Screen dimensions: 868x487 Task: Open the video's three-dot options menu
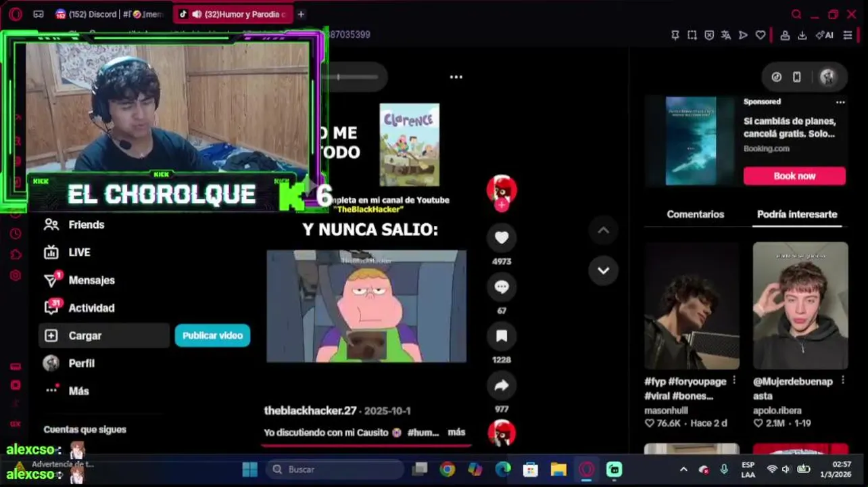tap(456, 77)
